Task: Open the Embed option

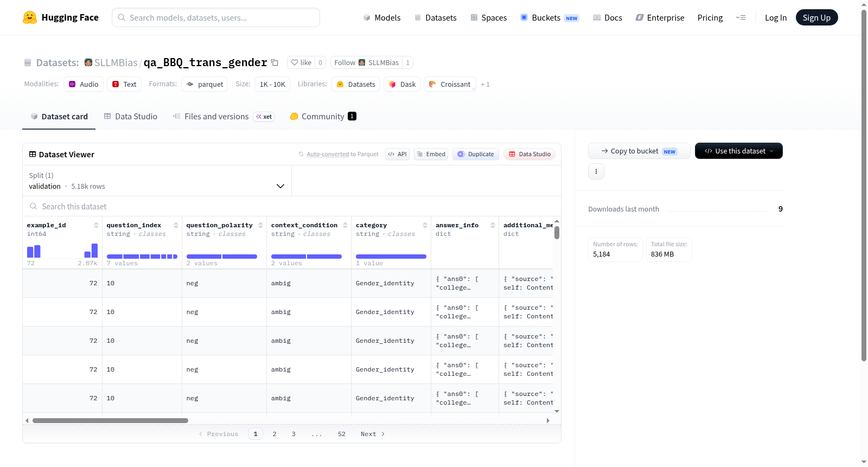Action: coord(431,154)
